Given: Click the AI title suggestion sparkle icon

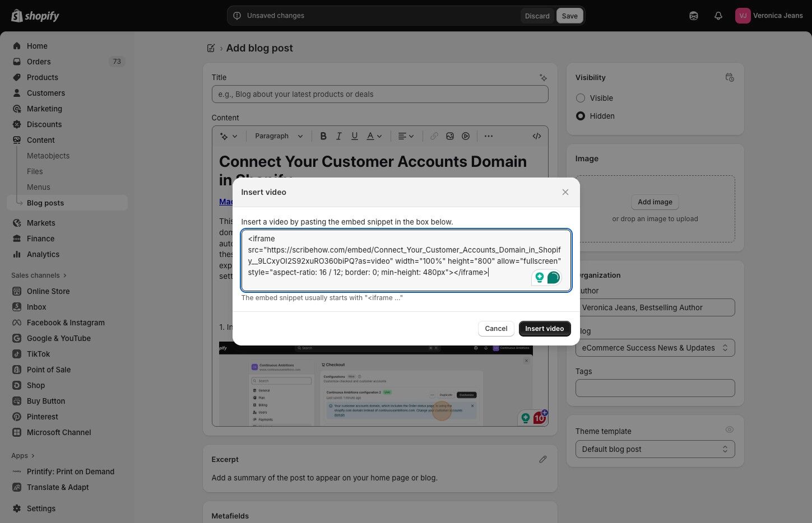Looking at the screenshot, I should pyautogui.click(x=543, y=78).
